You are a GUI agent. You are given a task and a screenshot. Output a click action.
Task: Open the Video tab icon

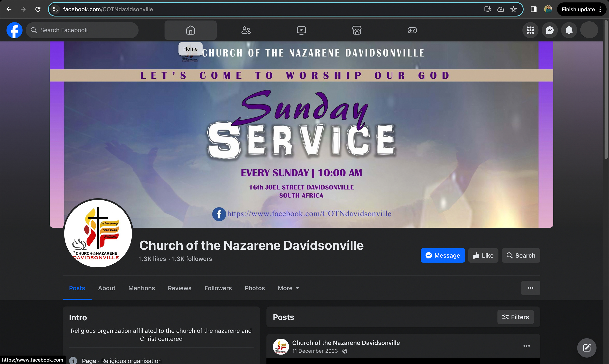(x=301, y=30)
